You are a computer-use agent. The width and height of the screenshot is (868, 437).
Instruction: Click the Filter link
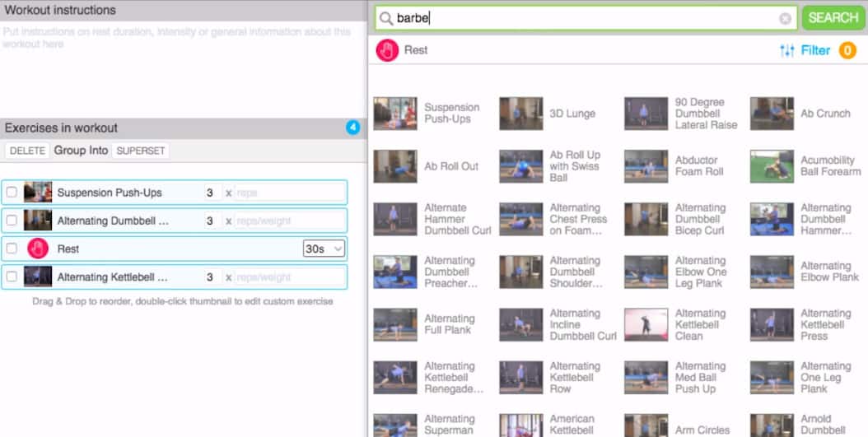pos(815,51)
